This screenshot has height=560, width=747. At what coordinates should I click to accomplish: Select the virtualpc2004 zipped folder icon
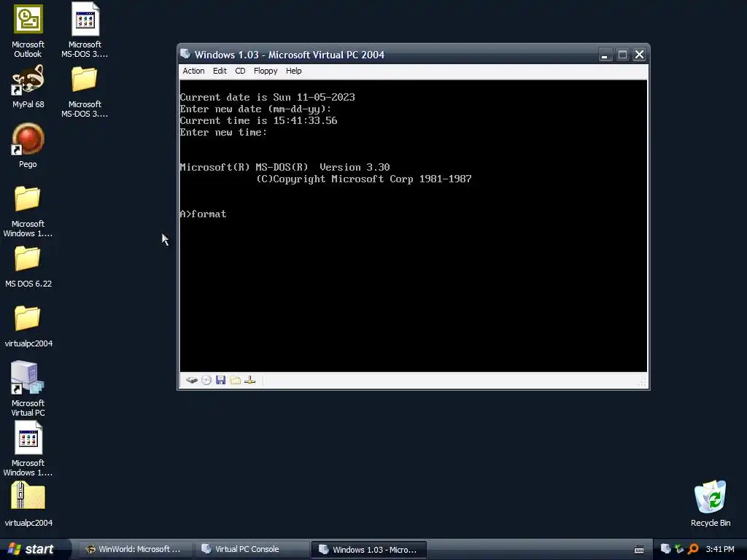pyautogui.click(x=28, y=496)
